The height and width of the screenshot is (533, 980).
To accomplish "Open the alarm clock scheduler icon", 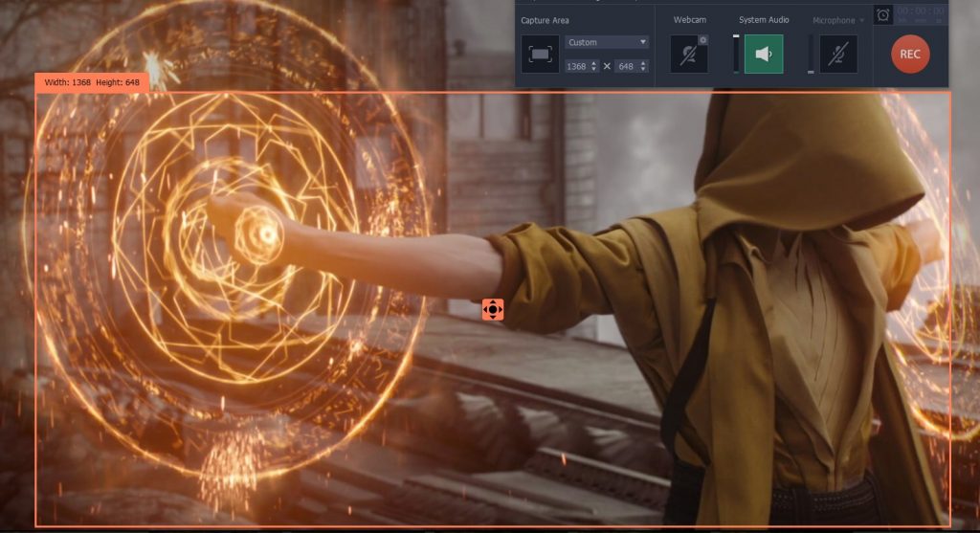I will tap(882, 15).
